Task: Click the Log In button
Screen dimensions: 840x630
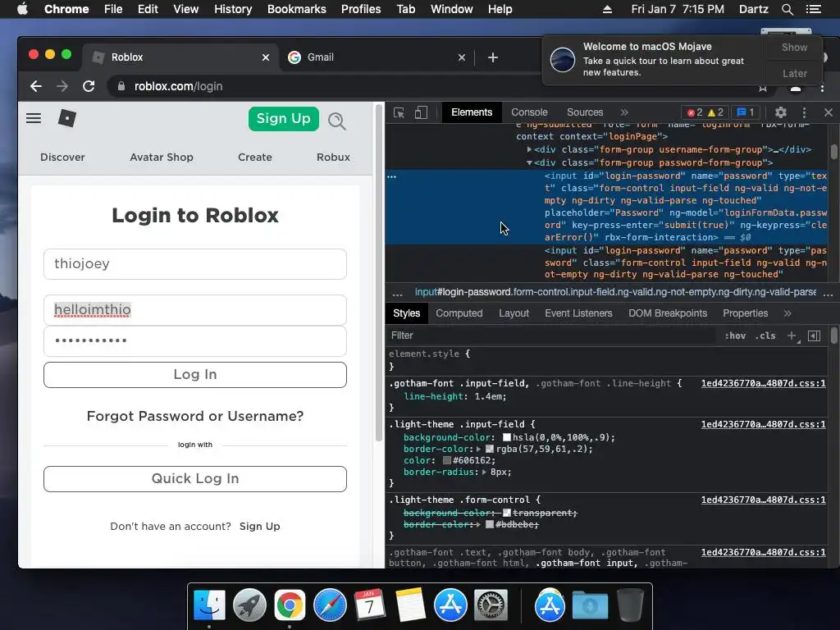Action: [195, 374]
